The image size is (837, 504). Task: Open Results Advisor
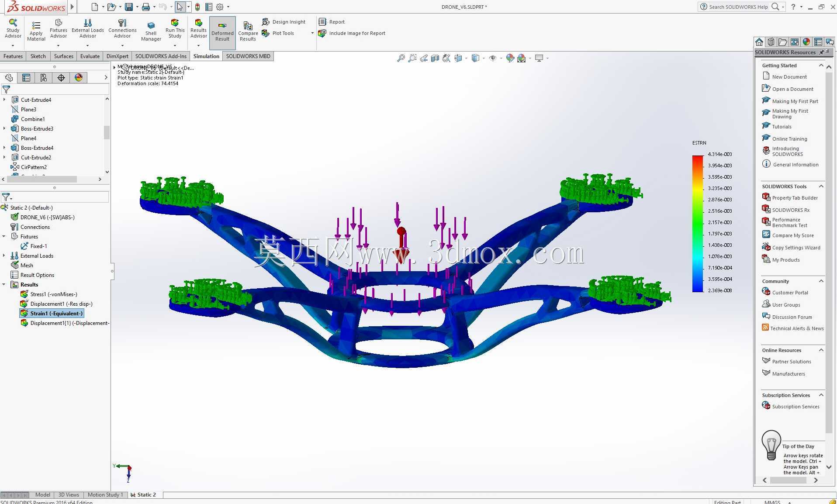tap(198, 29)
